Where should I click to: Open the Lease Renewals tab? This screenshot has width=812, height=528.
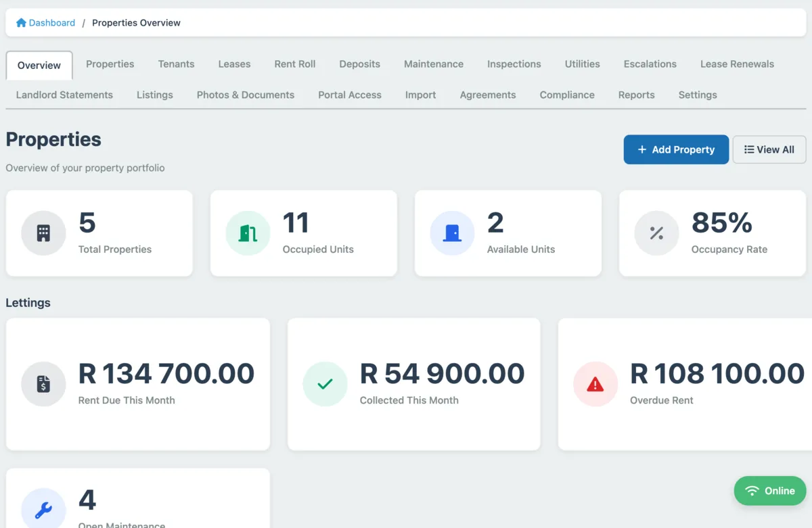737,64
